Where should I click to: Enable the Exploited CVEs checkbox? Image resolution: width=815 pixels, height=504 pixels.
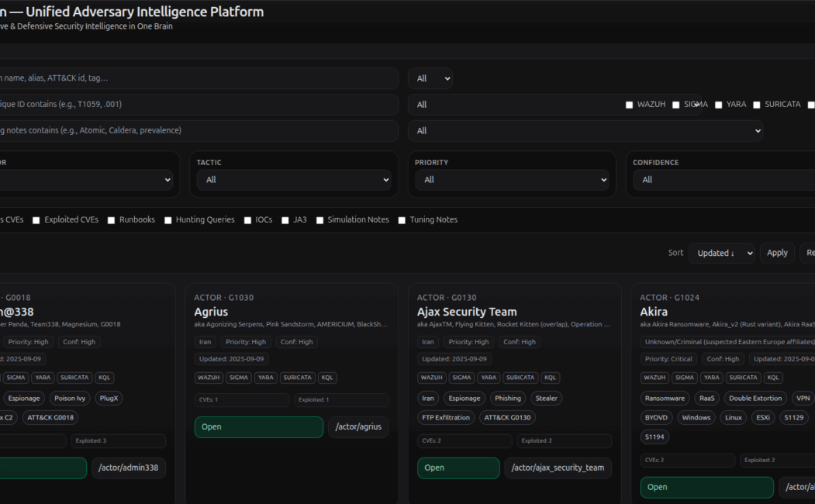tap(36, 220)
